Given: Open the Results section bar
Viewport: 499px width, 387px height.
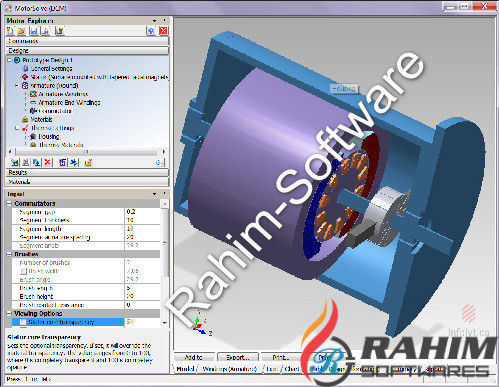Looking at the screenshot, I should 87,172.
